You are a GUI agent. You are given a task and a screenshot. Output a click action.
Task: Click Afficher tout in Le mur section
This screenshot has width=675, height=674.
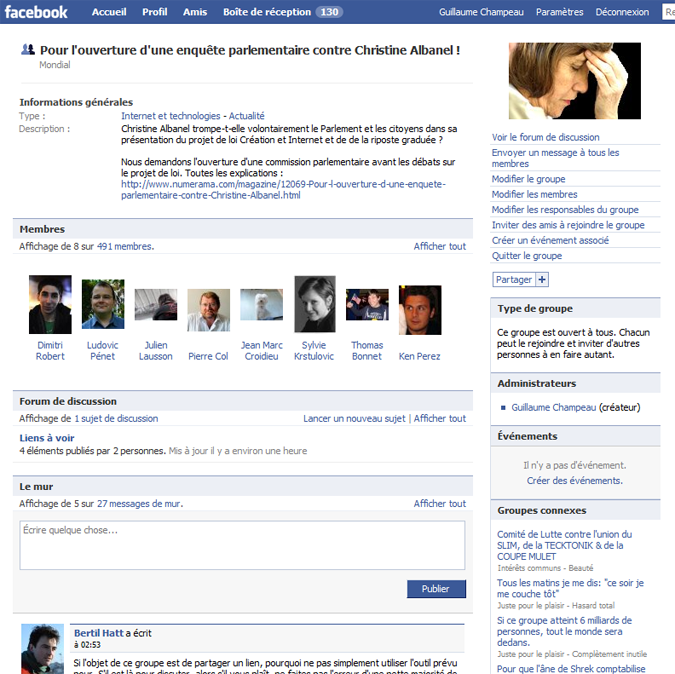(440, 504)
